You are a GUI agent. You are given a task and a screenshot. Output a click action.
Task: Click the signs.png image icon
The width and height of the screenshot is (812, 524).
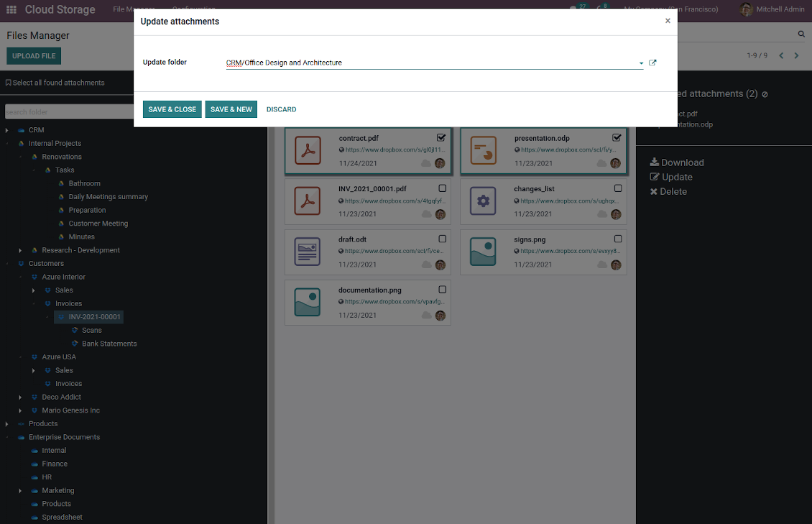pos(483,252)
